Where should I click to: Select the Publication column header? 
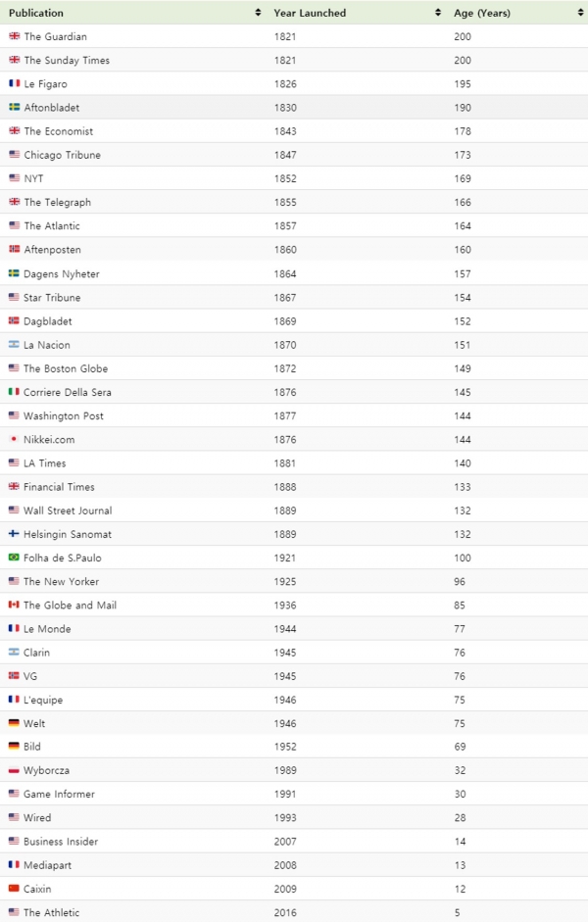pos(36,13)
